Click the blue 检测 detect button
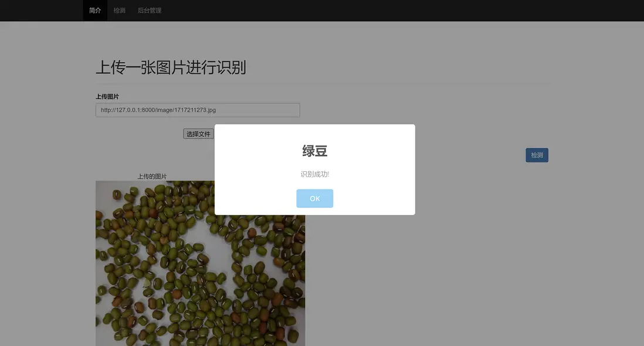This screenshot has width=644, height=346. 537,155
